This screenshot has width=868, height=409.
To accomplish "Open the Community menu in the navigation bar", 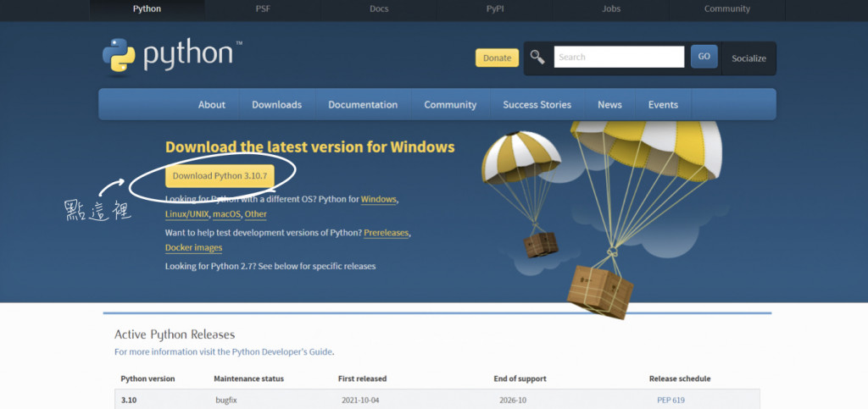I will pos(450,104).
